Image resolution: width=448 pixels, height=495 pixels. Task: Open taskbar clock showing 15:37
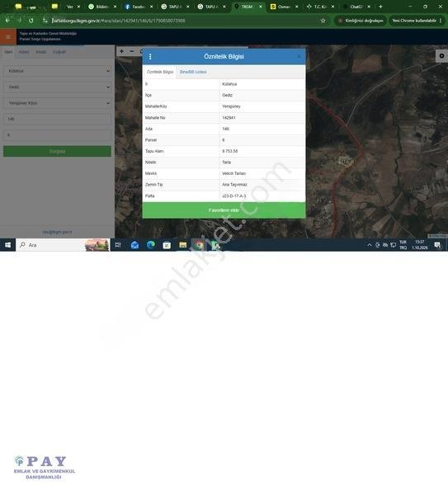point(420,245)
